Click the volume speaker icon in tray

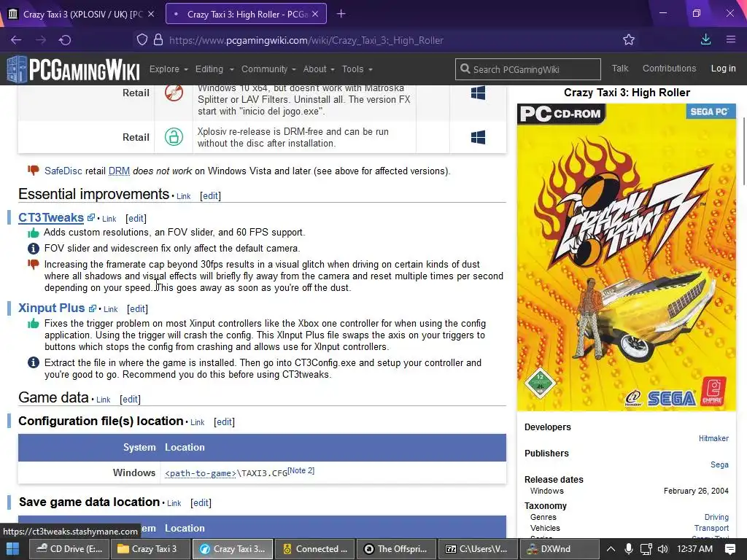[662, 548]
